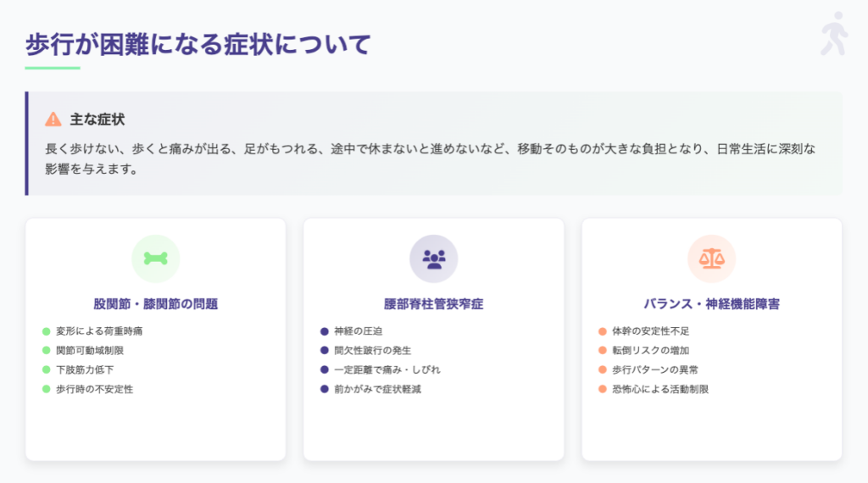
Task: Click the 主な症状 heading
Action: pos(97,119)
